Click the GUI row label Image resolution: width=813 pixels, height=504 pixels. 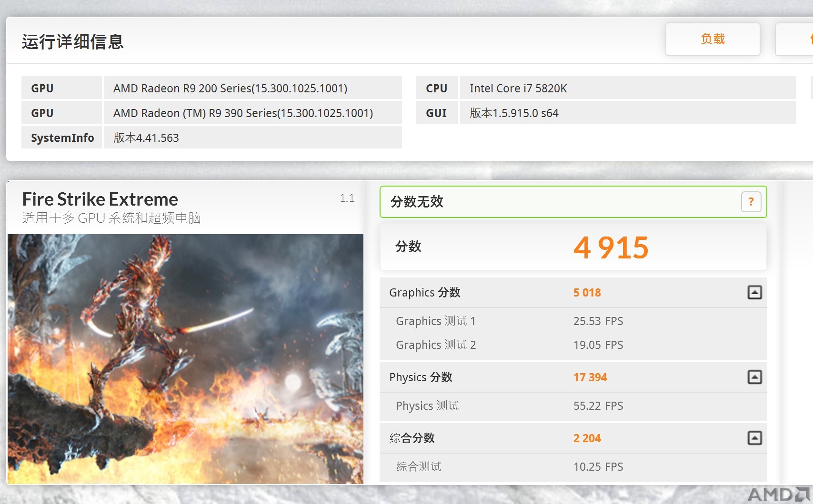click(437, 113)
